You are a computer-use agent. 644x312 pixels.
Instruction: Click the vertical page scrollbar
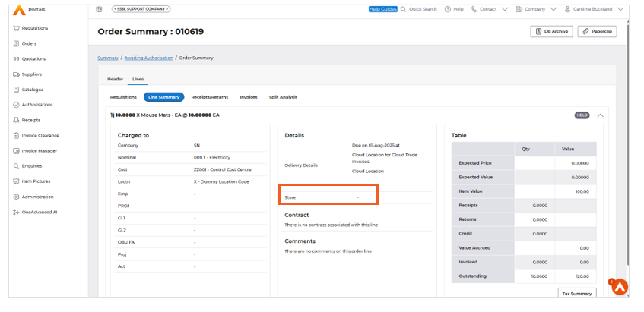(x=627, y=143)
